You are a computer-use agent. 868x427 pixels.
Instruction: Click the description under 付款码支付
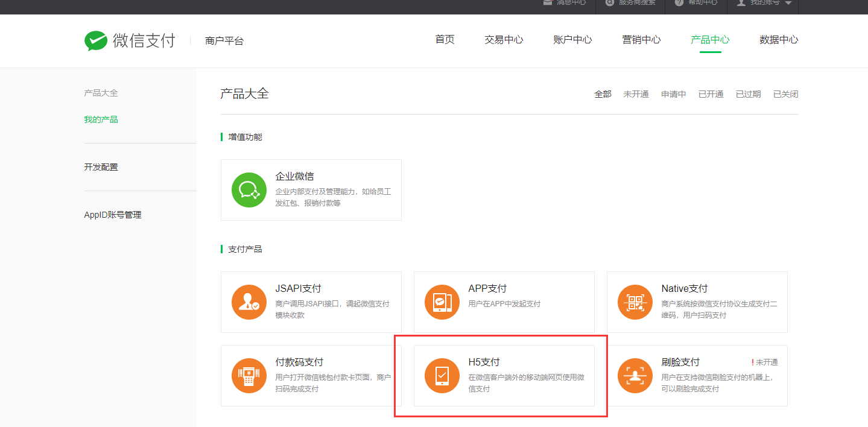333,384
